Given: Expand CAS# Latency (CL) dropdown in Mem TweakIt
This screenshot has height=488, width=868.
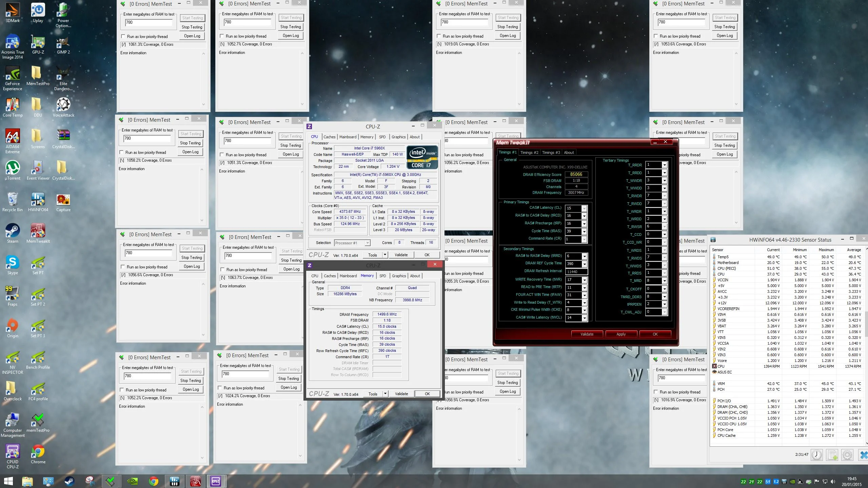Looking at the screenshot, I should tap(584, 208).
